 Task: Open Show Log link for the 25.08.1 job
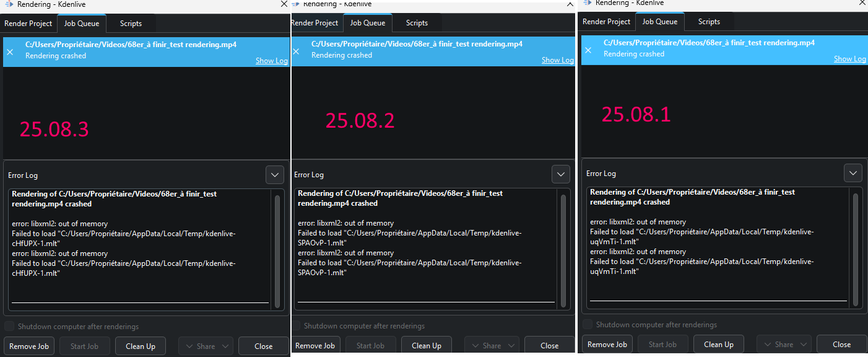click(849, 59)
